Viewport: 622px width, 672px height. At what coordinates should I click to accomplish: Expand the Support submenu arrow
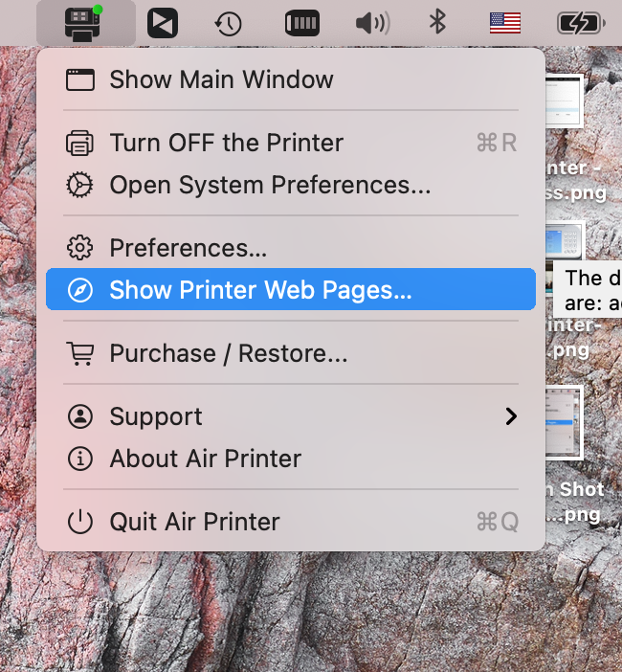click(x=511, y=416)
